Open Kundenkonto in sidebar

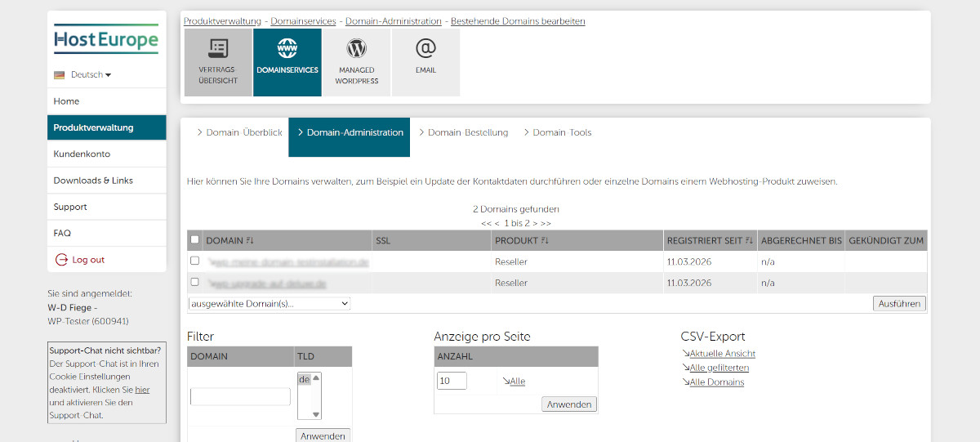pos(107,154)
